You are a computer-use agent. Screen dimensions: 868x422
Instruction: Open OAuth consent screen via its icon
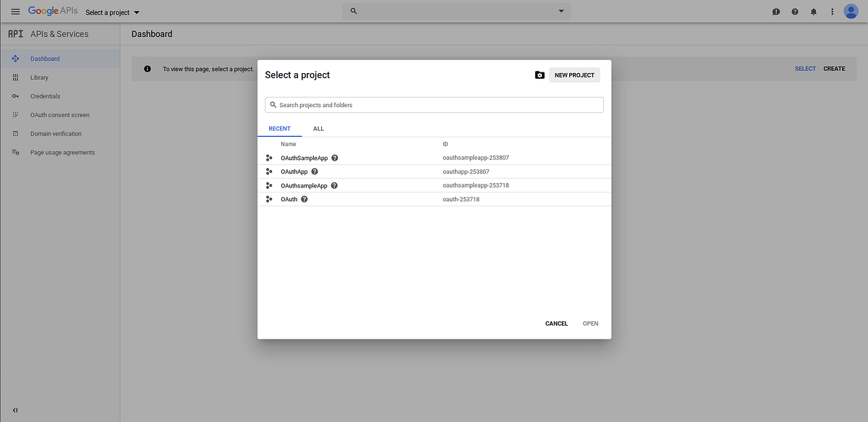point(15,114)
